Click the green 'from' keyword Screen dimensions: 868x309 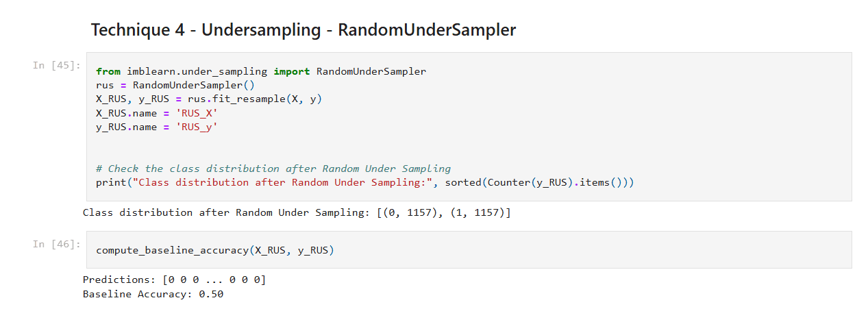coord(108,72)
